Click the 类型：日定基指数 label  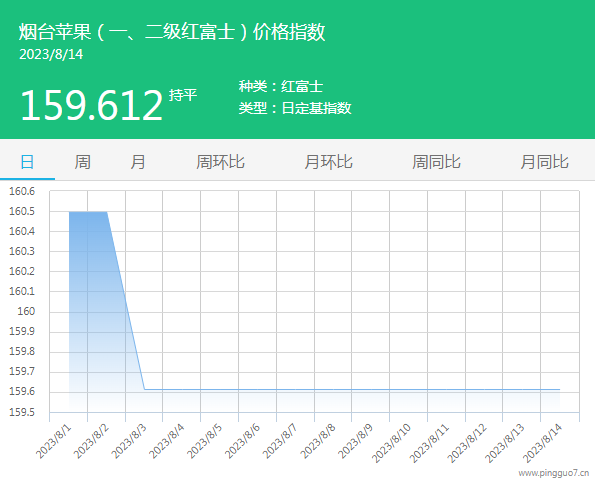pos(295,108)
